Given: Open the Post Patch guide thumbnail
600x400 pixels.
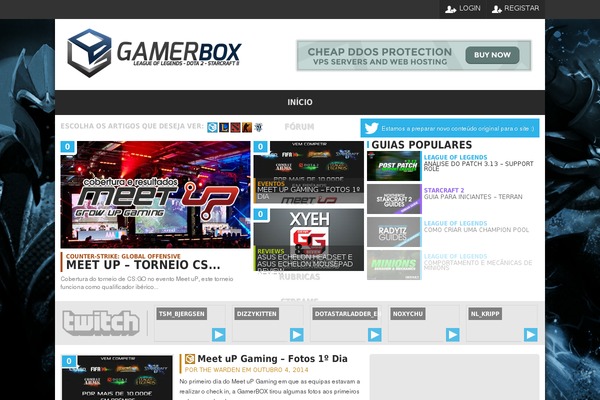Looking at the screenshot, I should pyautogui.click(x=394, y=166).
